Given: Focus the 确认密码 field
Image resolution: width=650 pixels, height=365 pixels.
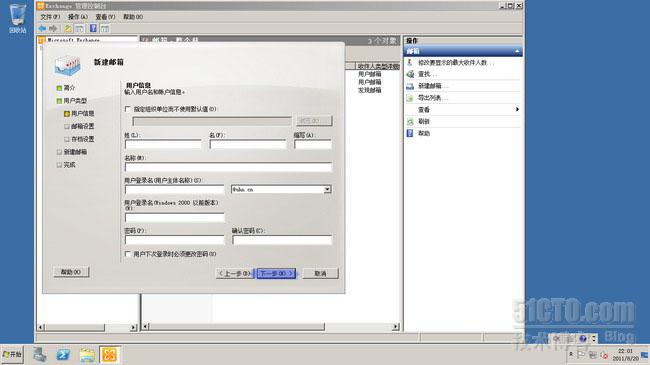Looking at the screenshot, I should pos(282,240).
